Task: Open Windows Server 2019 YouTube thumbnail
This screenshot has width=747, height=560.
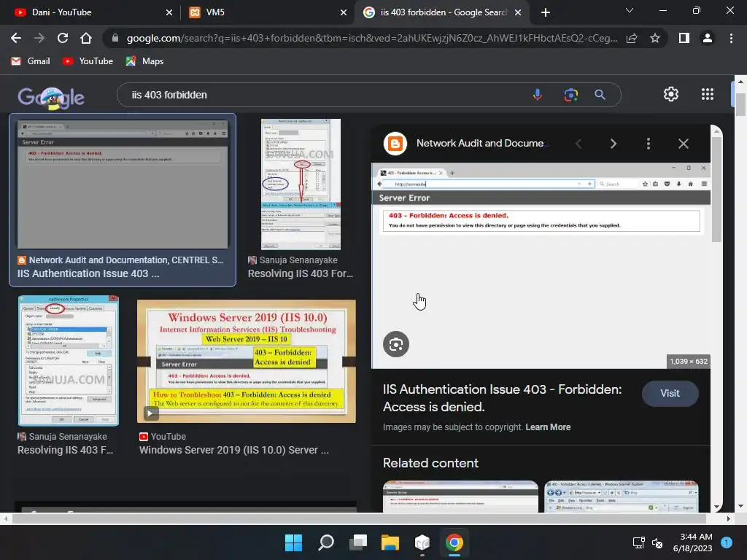Action: pos(247,361)
